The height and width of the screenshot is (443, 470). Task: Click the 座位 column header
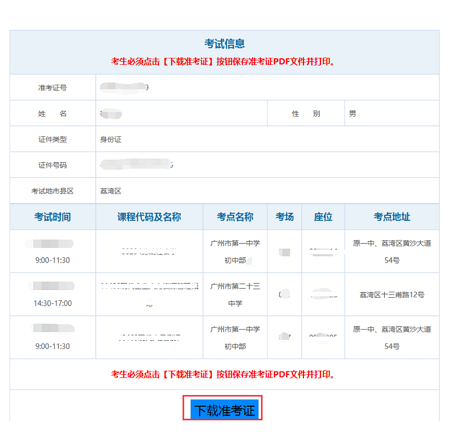coord(323,217)
